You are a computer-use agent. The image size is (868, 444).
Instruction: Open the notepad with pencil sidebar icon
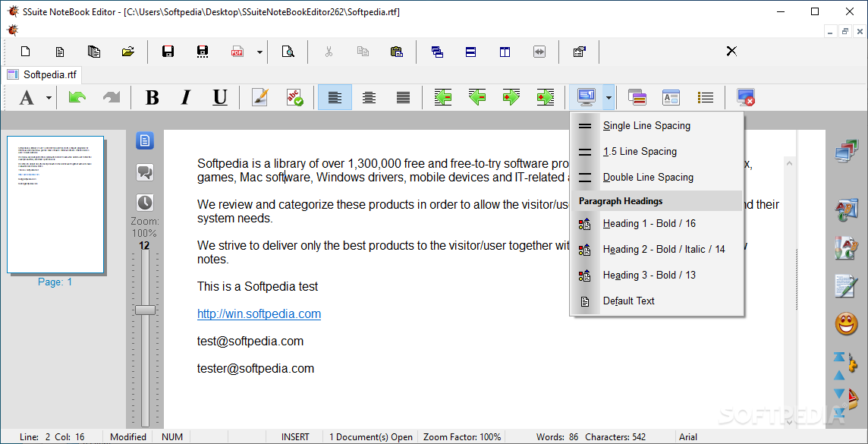click(x=845, y=286)
